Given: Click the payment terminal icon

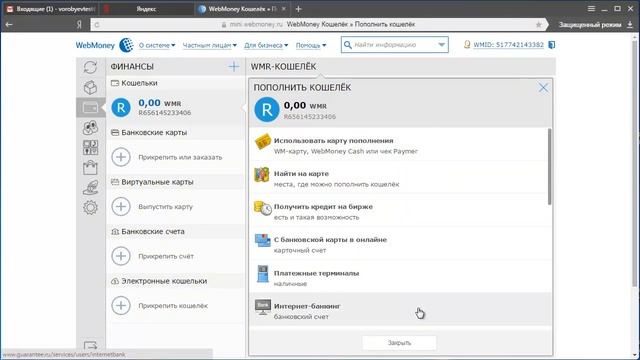Looking at the screenshot, I should 262,274.
